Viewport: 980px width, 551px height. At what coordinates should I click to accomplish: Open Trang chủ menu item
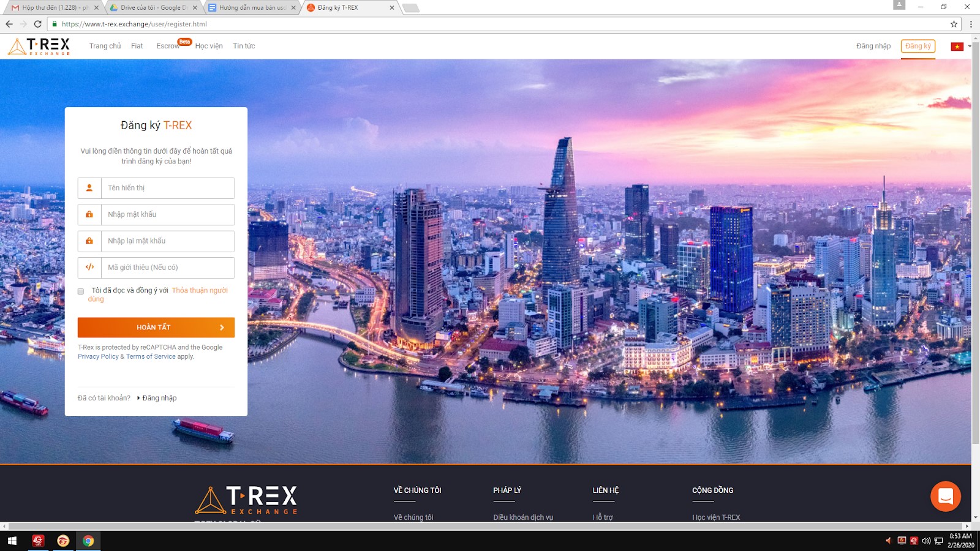click(105, 46)
